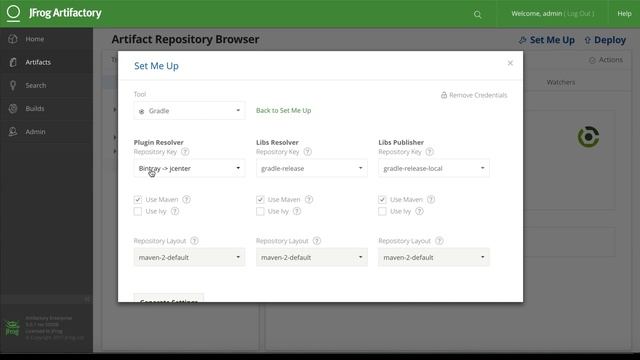
Task: Click Set Me Up in page header
Action: pos(547,40)
